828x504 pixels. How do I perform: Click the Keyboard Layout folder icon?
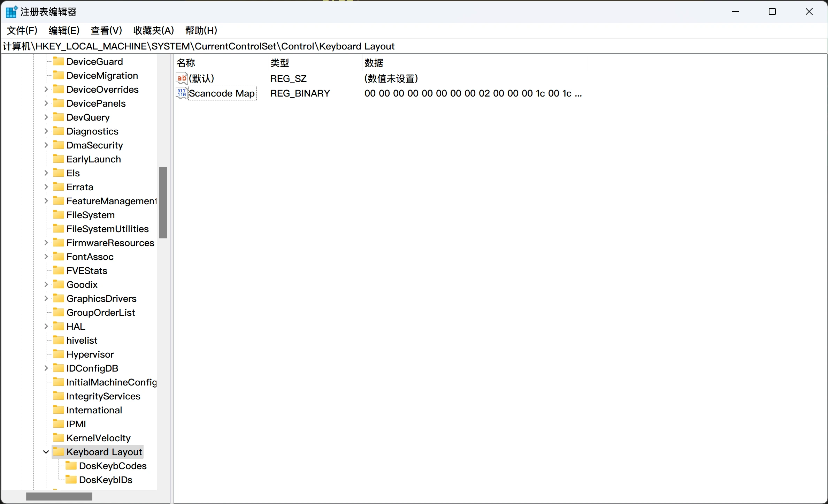[x=59, y=452]
